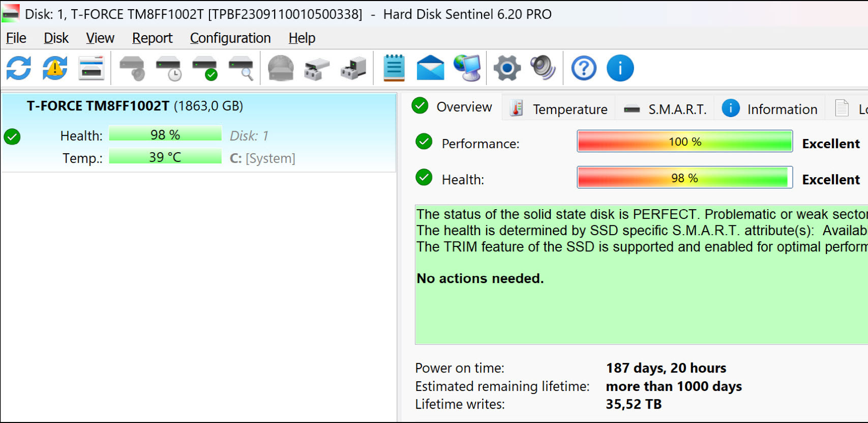
Task: Switch to the Temperature tab
Action: click(559, 109)
